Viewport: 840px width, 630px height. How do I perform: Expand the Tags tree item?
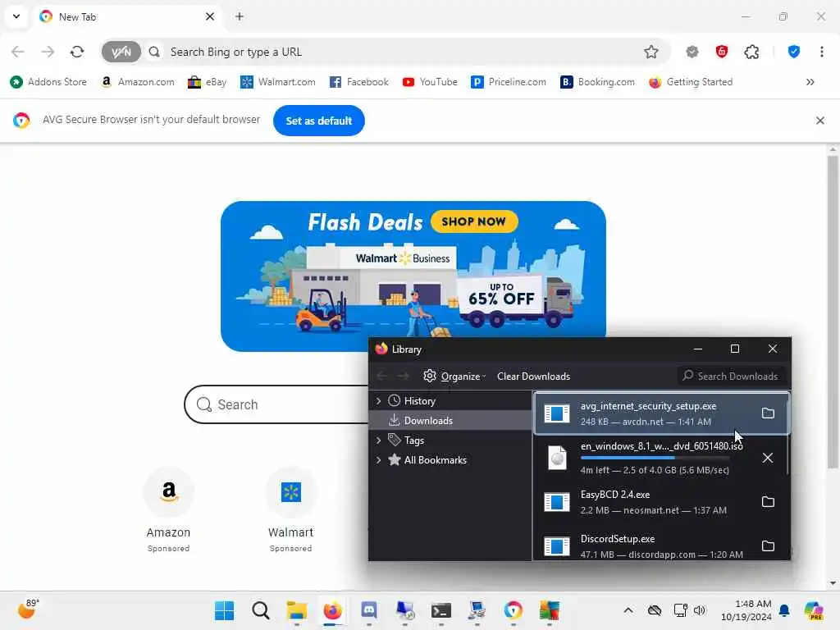click(378, 441)
